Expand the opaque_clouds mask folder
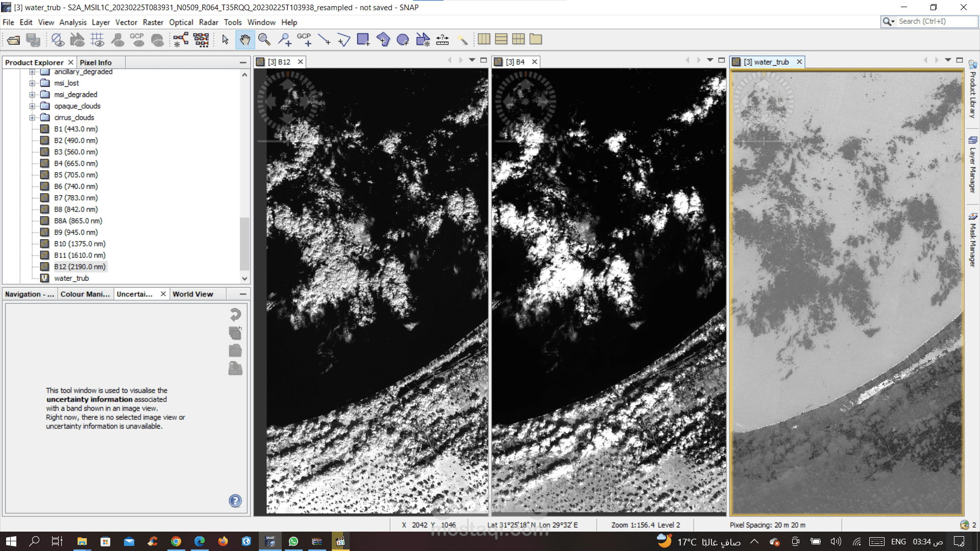The height and width of the screenshot is (551, 980). (32, 106)
